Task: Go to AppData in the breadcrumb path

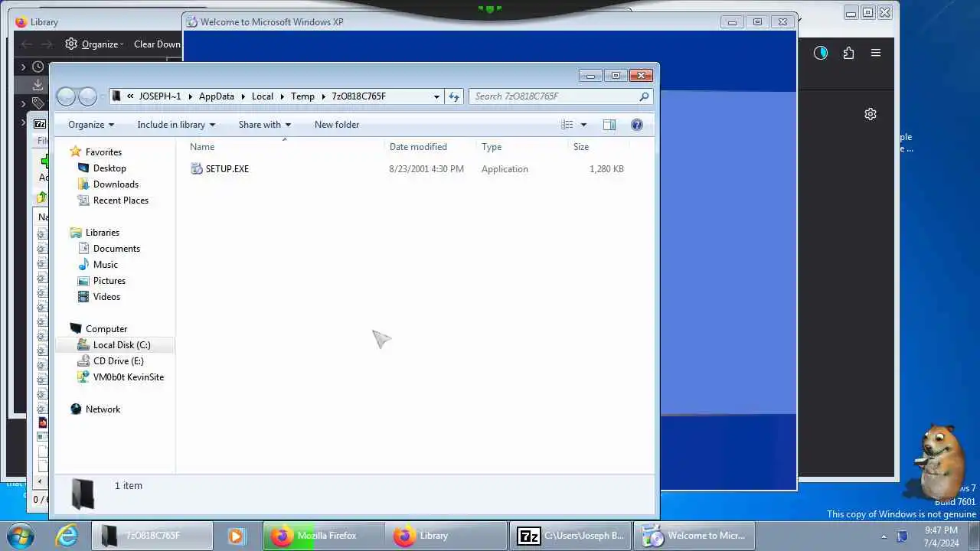Action: click(x=217, y=96)
